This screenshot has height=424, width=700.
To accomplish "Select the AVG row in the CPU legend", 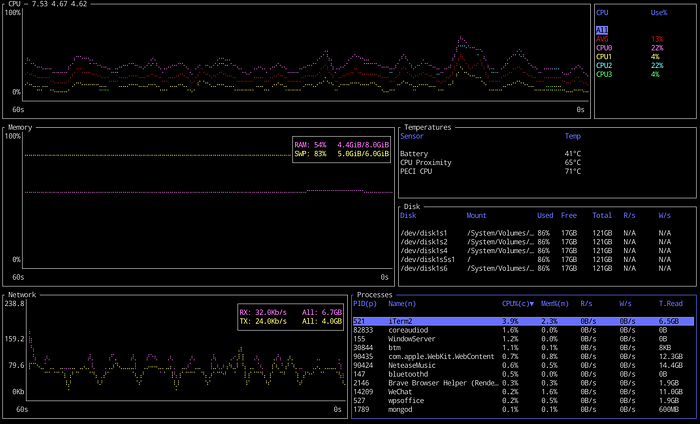I will pos(629,39).
